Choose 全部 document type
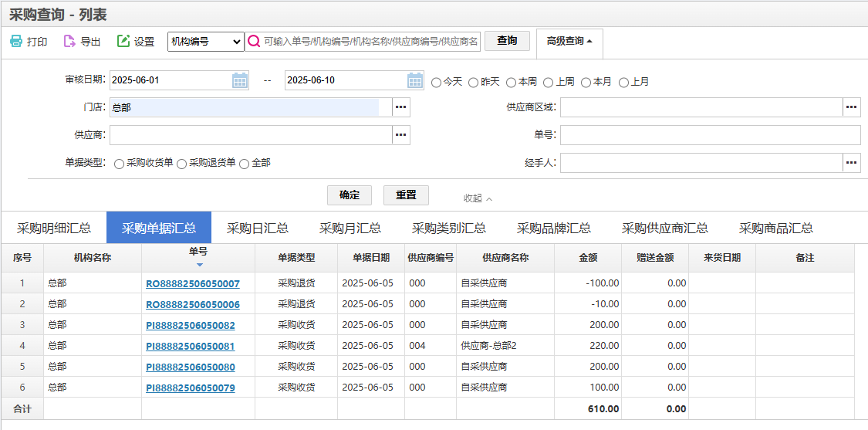Image resolution: width=868 pixels, height=430 pixels. (244, 164)
